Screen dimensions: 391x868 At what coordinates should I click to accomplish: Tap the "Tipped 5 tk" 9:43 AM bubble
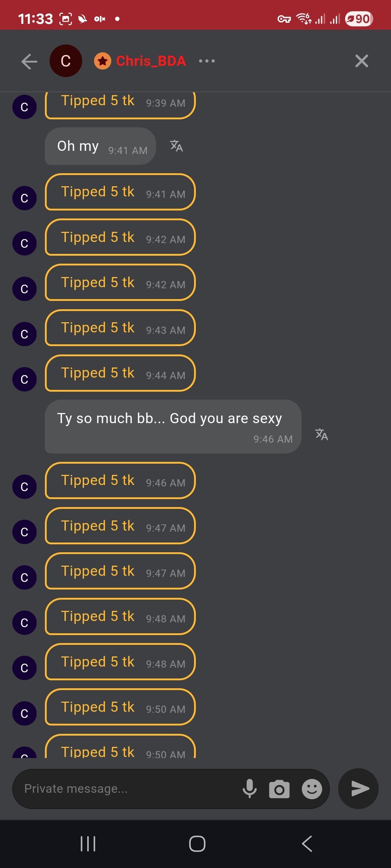pyautogui.click(x=120, y=328)
